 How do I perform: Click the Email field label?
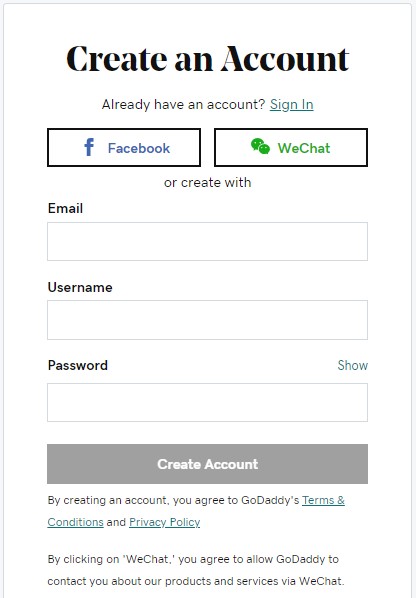pos(65,208)
